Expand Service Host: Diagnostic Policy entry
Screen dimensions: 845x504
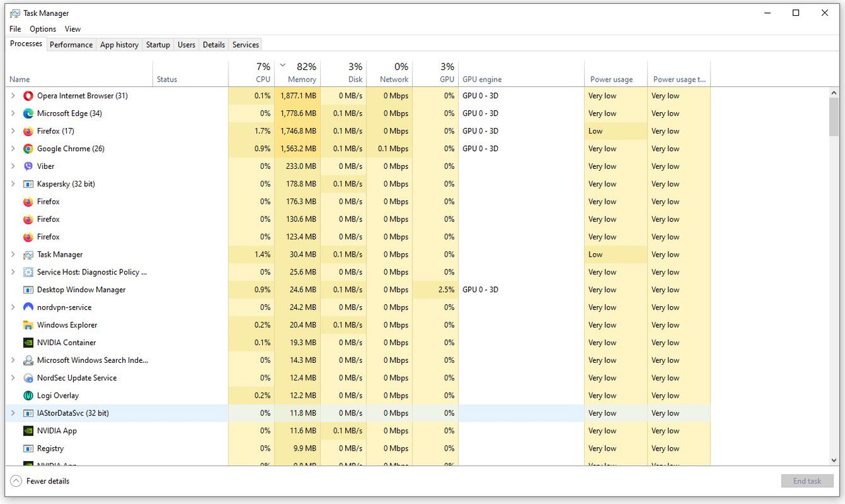13,272
